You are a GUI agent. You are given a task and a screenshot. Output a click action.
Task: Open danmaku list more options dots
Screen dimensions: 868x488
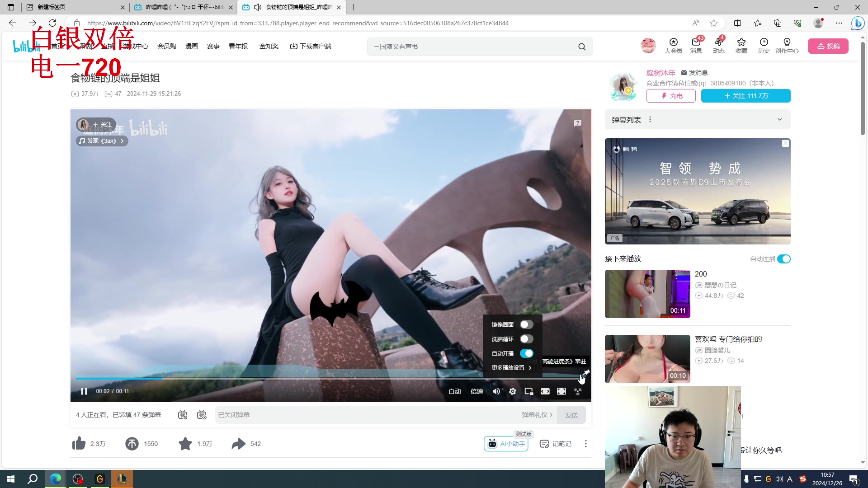tap(650, 120)
